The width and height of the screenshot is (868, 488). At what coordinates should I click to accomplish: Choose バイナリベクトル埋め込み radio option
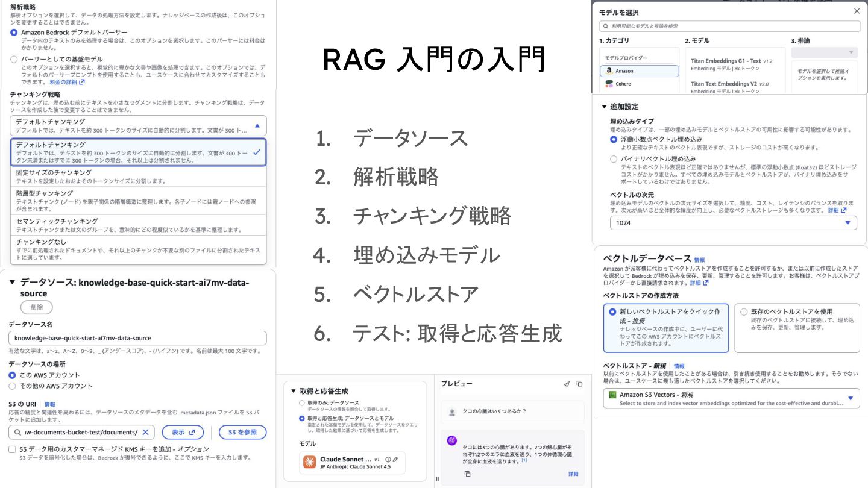click(x=614, y=159)
